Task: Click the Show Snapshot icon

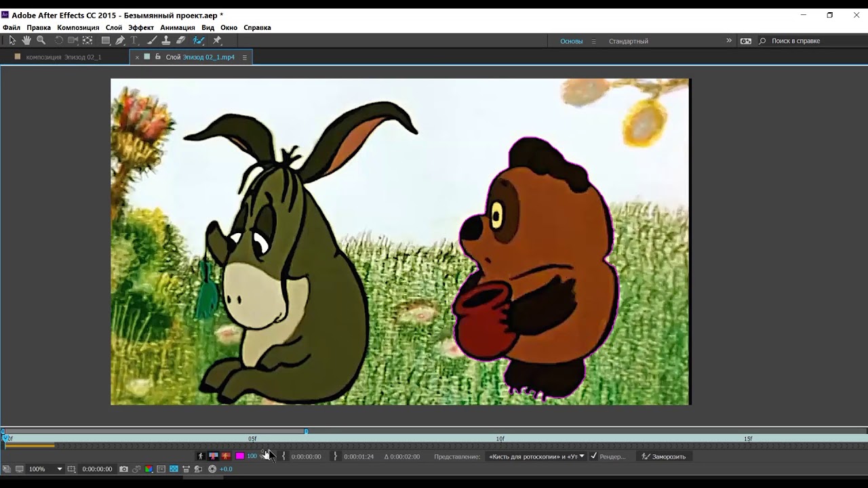Action: 136,469
